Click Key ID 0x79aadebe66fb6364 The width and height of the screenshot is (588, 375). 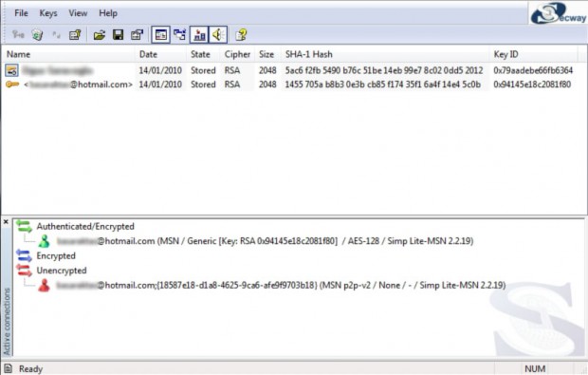[x=533, y=70]
